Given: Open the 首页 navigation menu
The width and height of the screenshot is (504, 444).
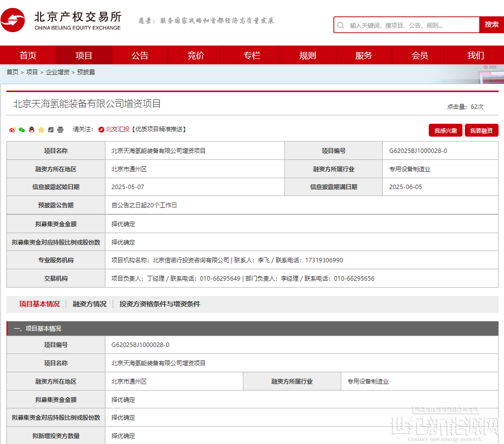Looking at the screenshot, I should click(28, 55).
